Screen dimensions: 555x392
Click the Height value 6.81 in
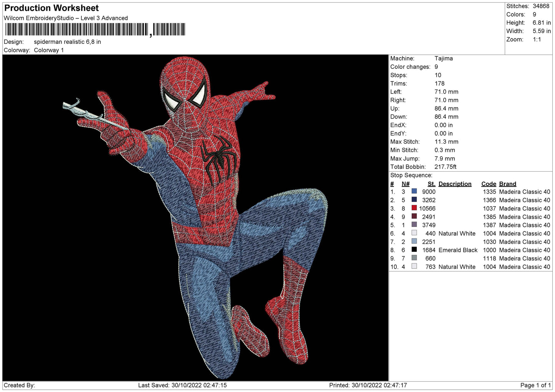(x=542, y=23)
